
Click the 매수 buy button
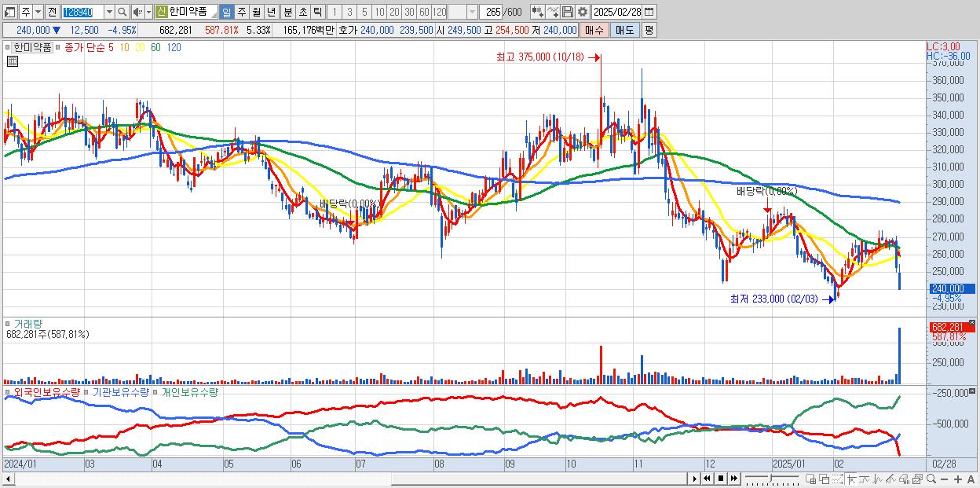[594, 30]
